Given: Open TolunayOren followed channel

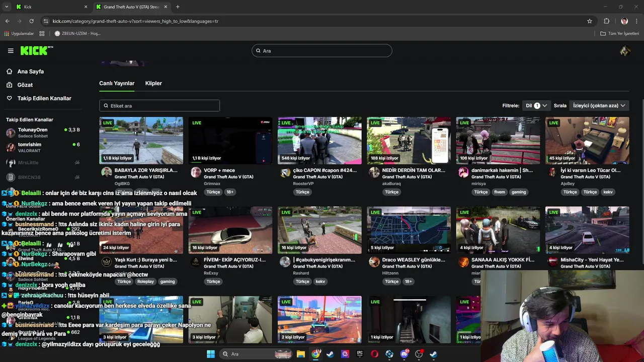Looking at the screenshot, I should coord(43,133).
